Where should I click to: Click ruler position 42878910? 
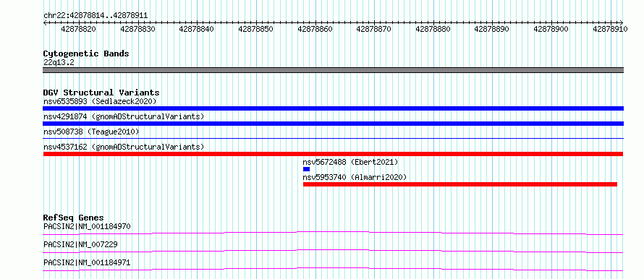click(610, 29)
